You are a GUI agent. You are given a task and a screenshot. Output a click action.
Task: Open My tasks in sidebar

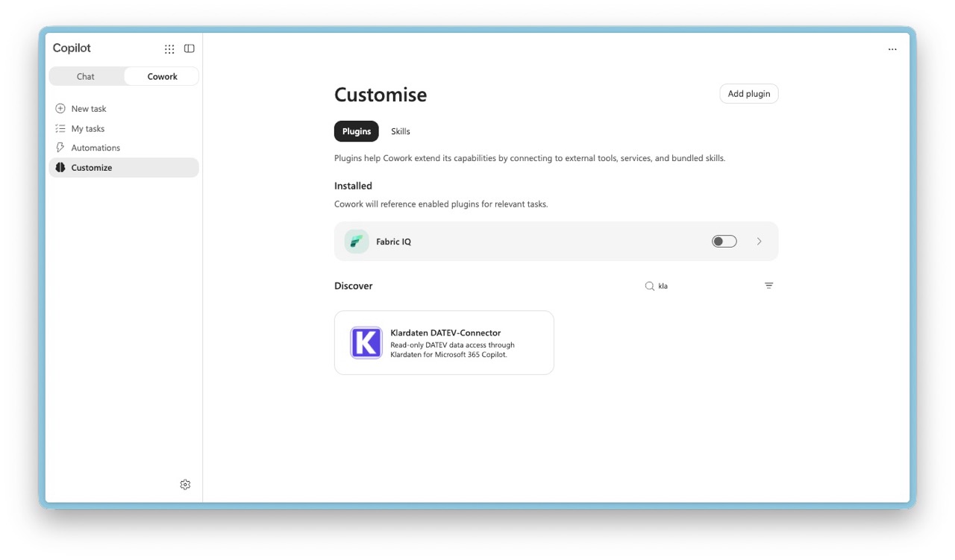click(124, 128)
